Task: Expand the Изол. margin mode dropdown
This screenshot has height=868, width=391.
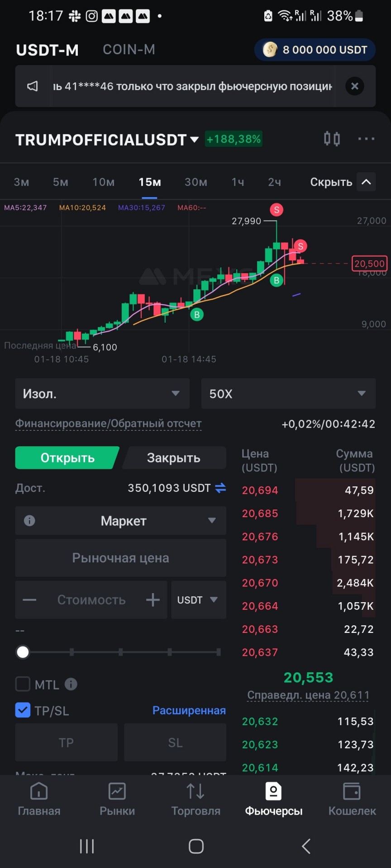Action: [102, 394]
